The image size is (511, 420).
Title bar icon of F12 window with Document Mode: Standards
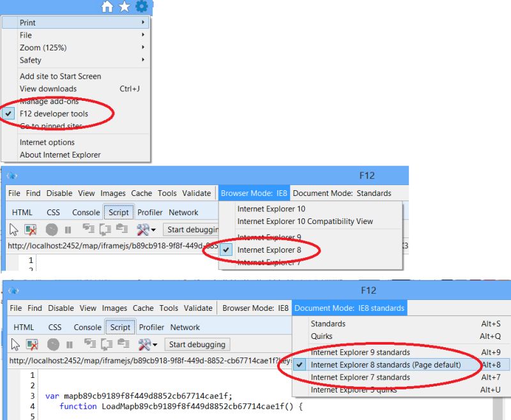12,176
